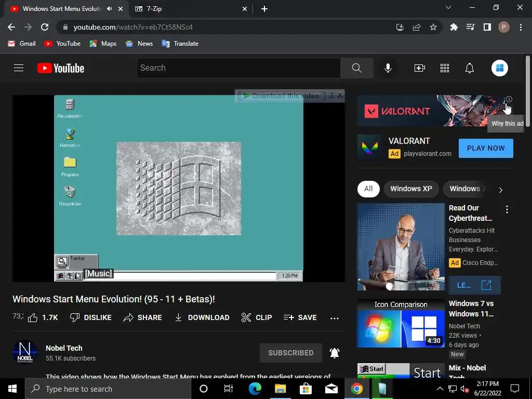The height and width of the screenshot is (399, 532).
Task: Open the Windows Start button
Action: coord(12,389)
